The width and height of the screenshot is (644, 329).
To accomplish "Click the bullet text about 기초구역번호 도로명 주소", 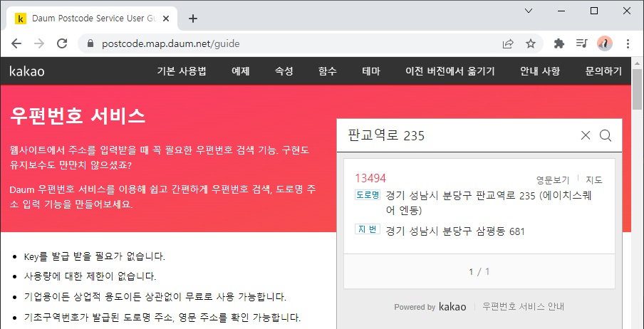I will coord(162,317).
